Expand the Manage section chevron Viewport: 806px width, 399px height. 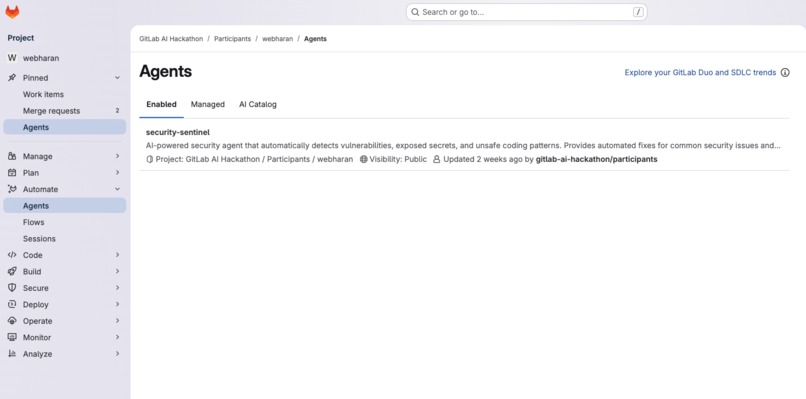[x=117, y=156]
